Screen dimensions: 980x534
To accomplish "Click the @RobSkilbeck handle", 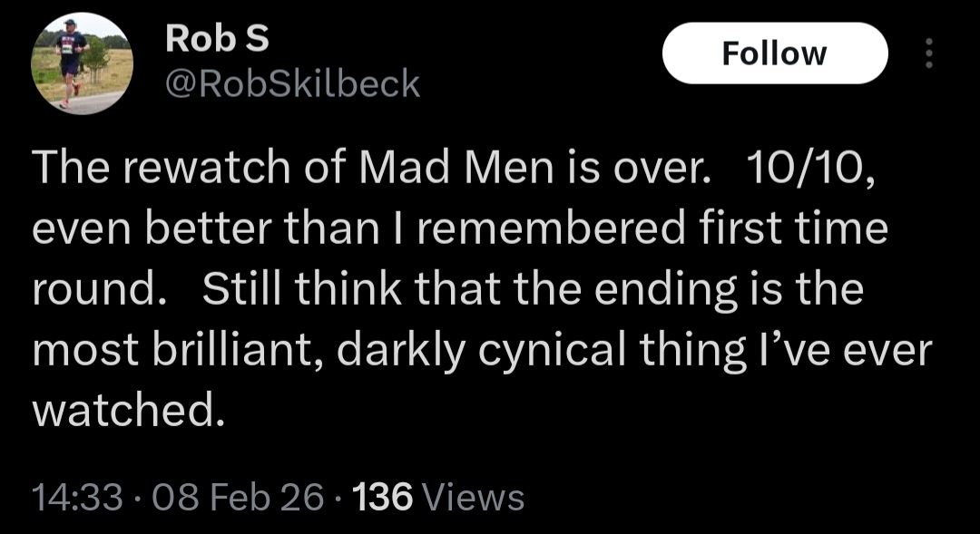I will point(292,84).
